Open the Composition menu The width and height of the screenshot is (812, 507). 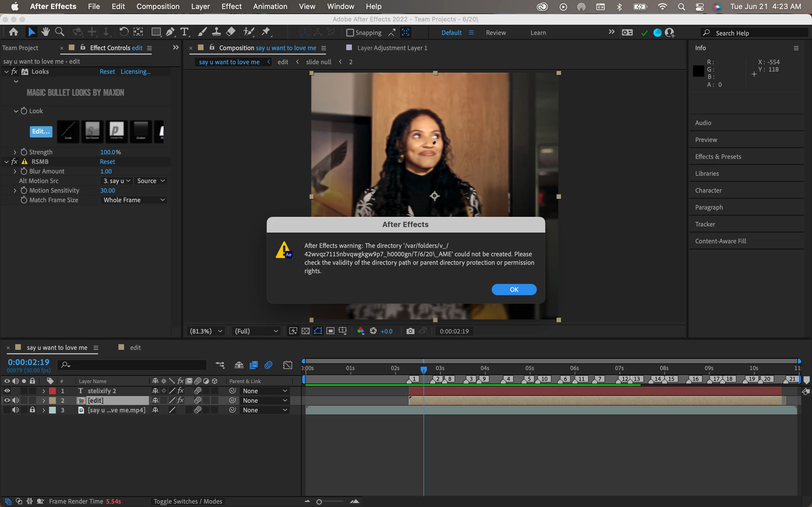coord(158,6)
